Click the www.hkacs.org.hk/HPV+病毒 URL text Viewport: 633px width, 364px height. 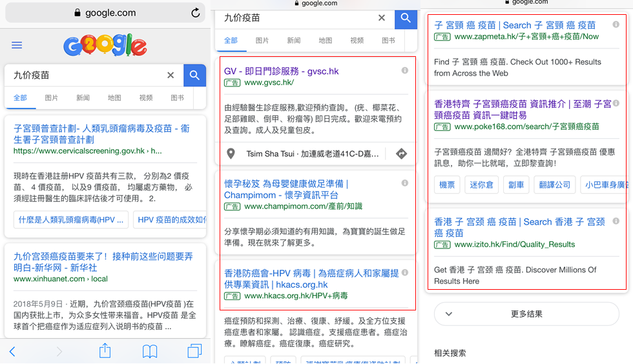click(296, 296)
